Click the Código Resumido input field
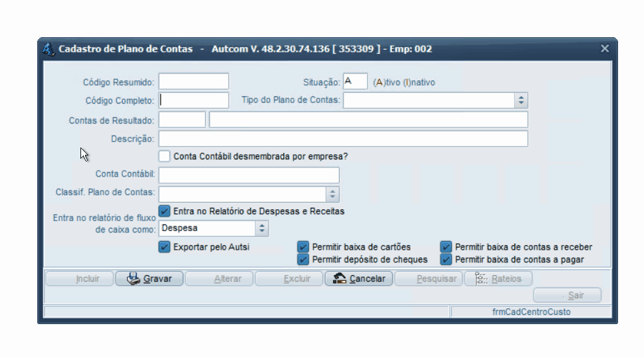 click(194, 81)
